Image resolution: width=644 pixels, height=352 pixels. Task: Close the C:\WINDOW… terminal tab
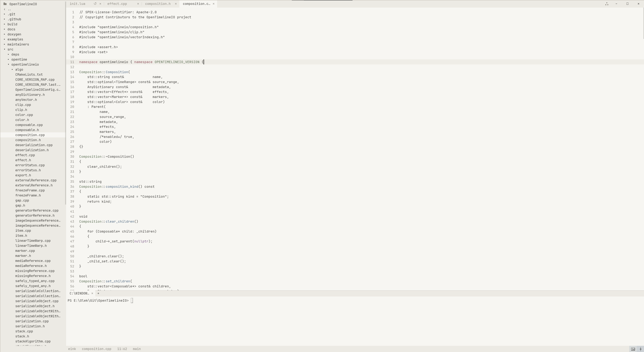tap(92, 293)
